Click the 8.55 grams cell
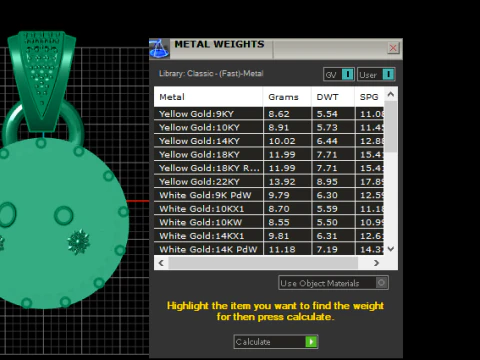Screen dimensions: 480x360 point(287,222)
